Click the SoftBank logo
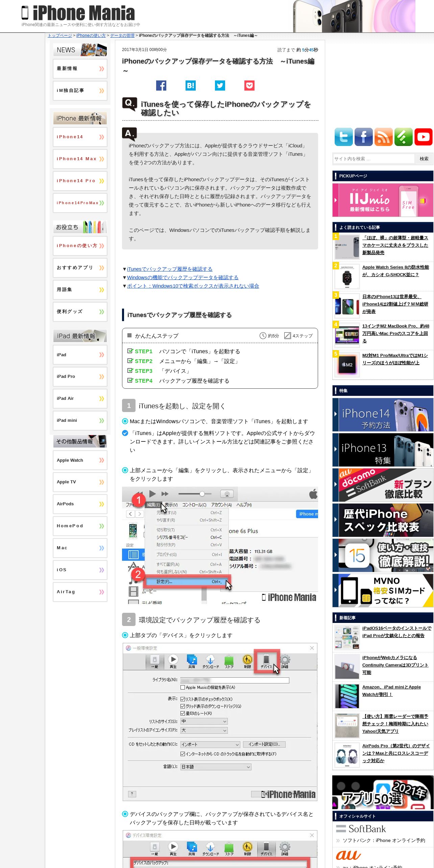 pyautogui.click(x=361, y=829)
